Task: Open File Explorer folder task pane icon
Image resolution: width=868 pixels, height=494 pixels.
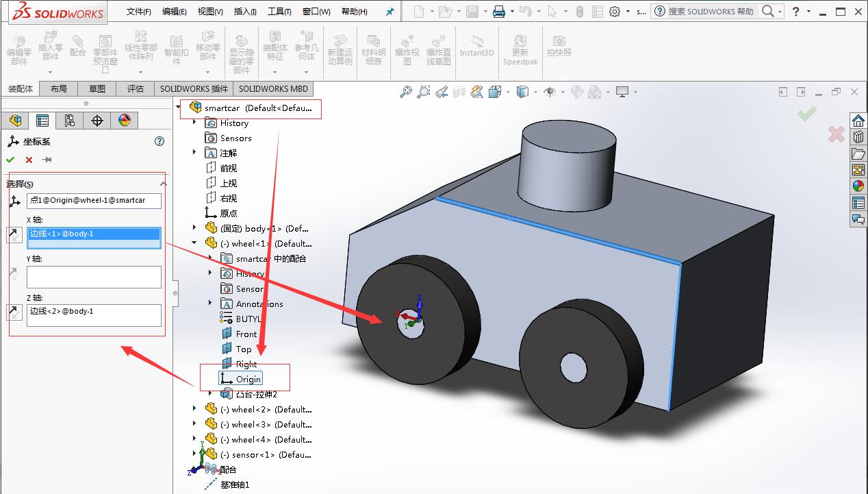Action: click(858, 153)
